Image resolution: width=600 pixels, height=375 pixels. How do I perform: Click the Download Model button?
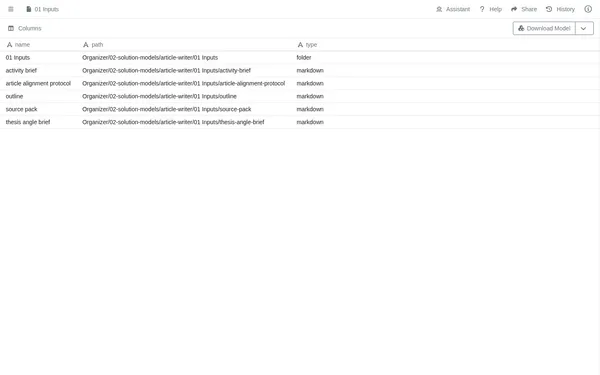(544, 28)
